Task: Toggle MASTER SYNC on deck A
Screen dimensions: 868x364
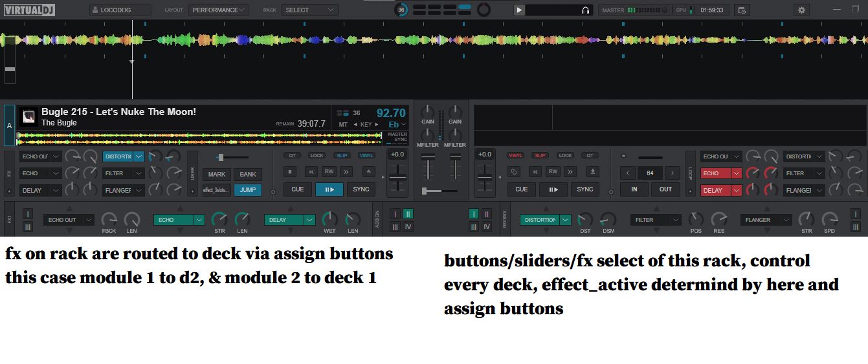Action: [x=397, y=137]
